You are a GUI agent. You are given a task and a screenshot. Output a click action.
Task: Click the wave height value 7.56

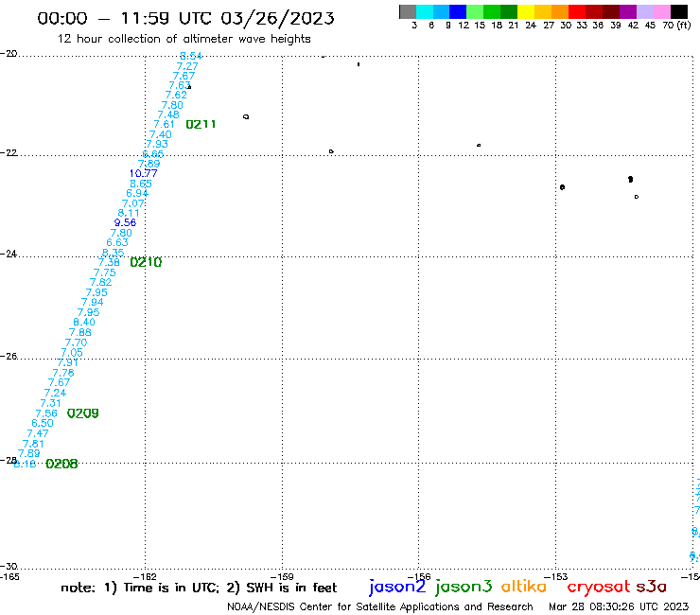pyautogui.click(x=46, y=413)
